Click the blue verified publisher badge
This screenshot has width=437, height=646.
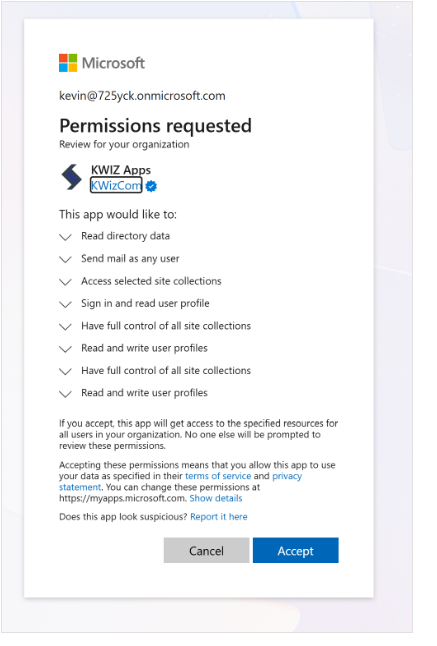click(x=151, y=186)
